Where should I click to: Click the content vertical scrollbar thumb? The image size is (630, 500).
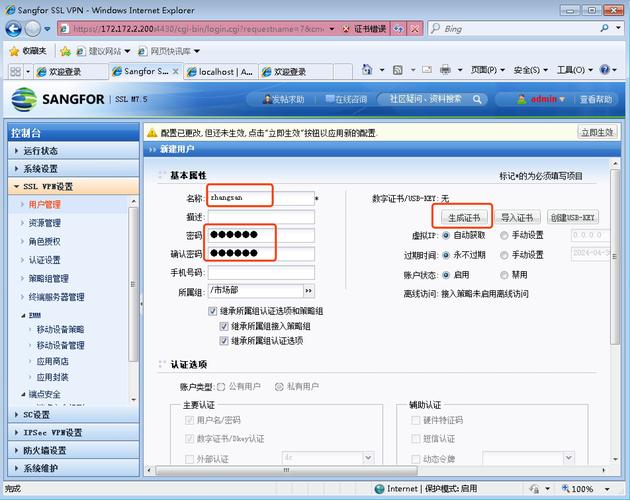click(615, 256)
